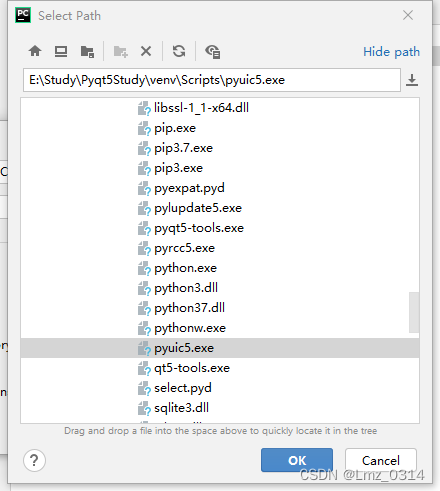This screenshot has width=440, height=491.
Task: Click file icon beside pythonw.exe
Action: [144, 329]
